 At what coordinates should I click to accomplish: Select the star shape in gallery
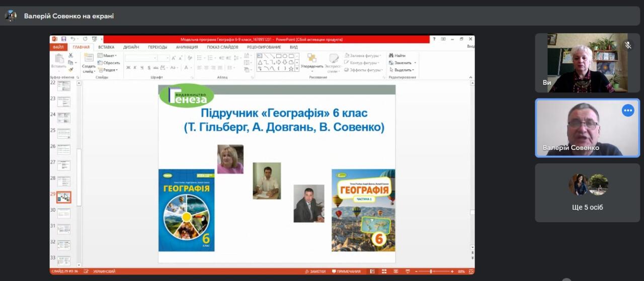click(x=291, y=69)
